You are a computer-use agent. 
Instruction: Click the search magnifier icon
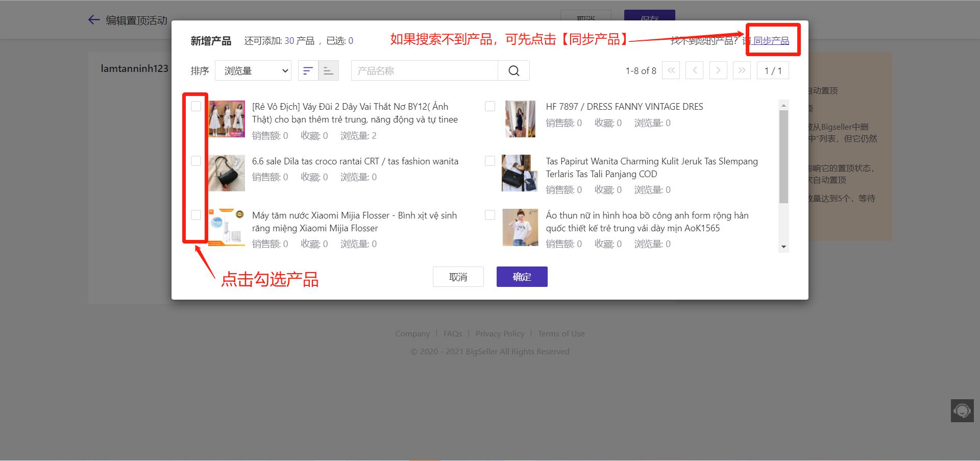point(513,71)
